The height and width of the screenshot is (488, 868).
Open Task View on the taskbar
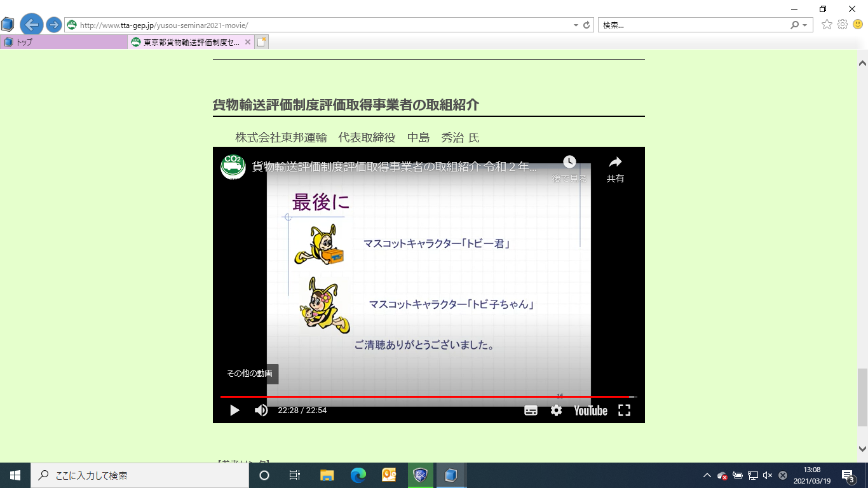pyautogui.click(x=295, y=475)
